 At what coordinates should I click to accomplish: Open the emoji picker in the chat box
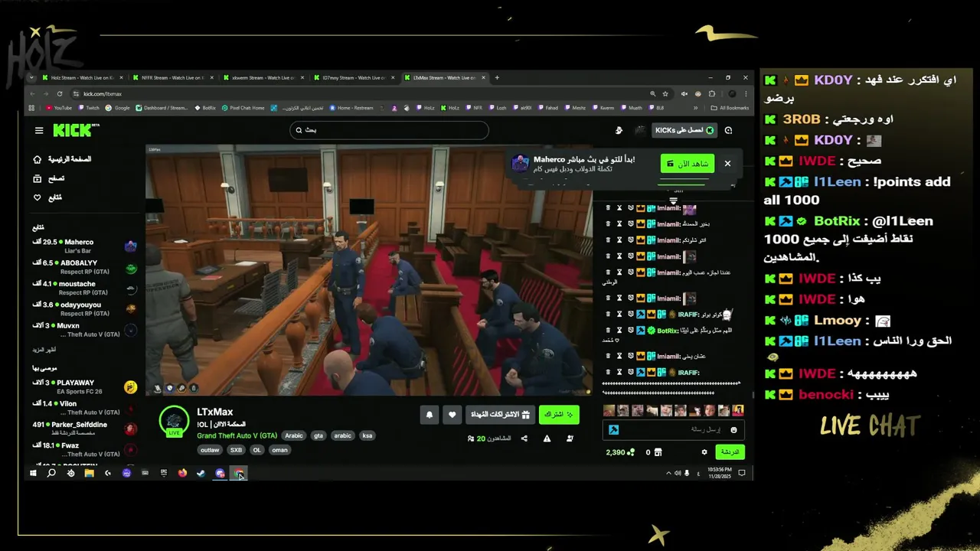(733, 430)
